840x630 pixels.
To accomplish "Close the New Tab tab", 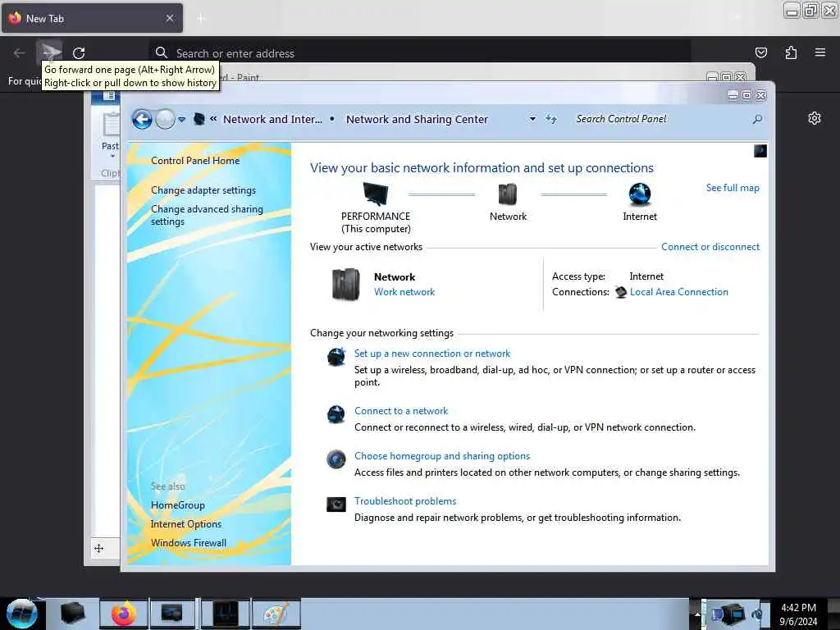I will 169,18.
